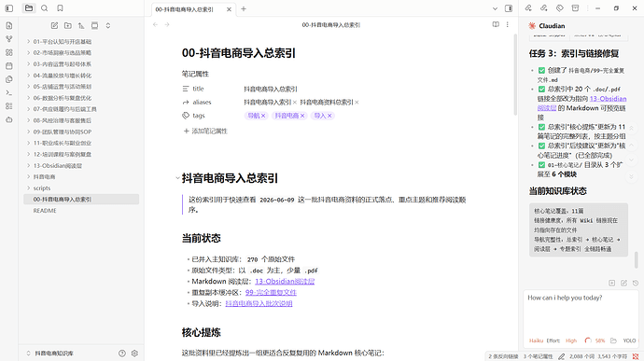
Task: Remove the 导航 tag
Action: pos(263,116)
